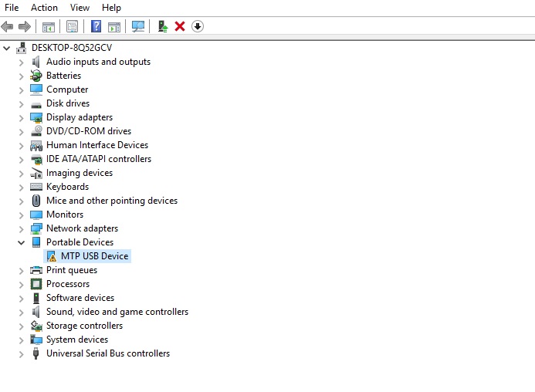The width and height of the screenshot is (535, 392).
Task: Click the Batteries category icon
Action: coord(36,76)
